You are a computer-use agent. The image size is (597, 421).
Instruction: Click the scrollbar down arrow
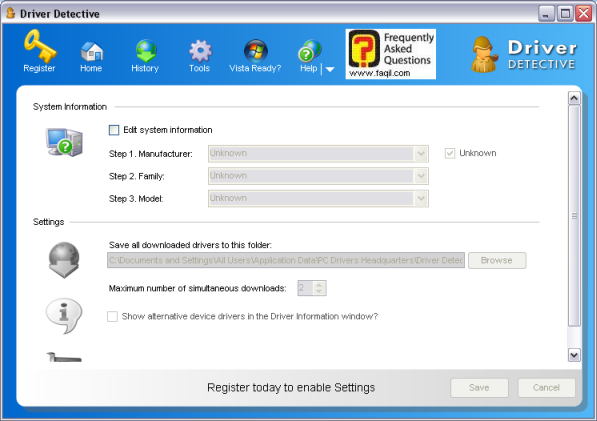coord(574,355)
